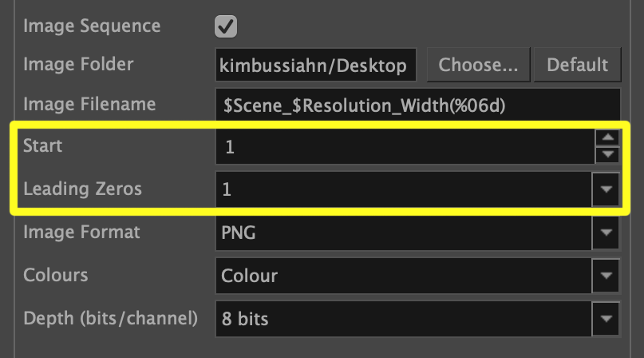The image size is (644, 358).
Task: Click the Leading Zeros value box
Action: point(405,189)
